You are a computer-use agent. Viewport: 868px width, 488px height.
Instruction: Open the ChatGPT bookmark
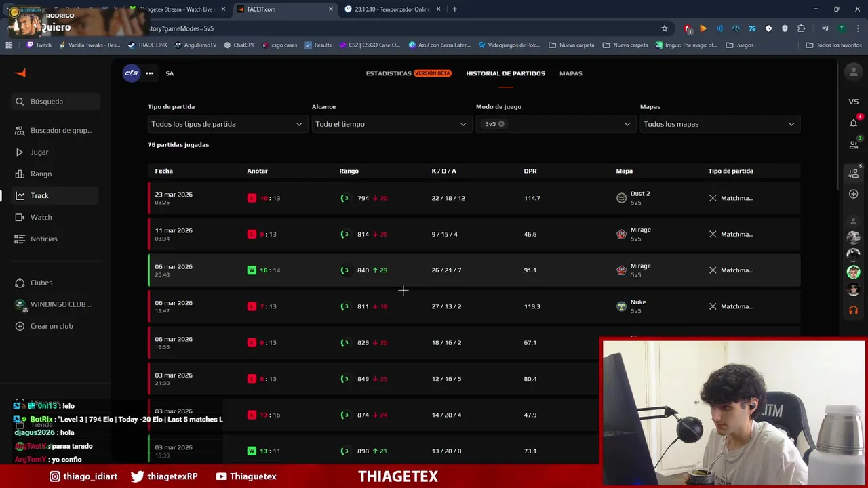(x=239, y=45)
